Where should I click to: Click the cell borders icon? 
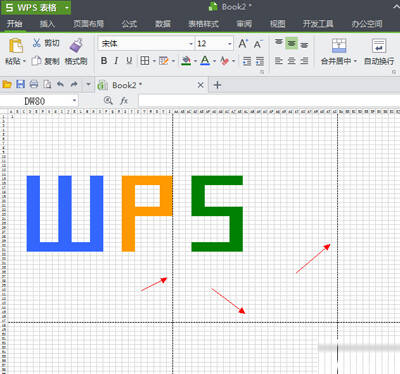(145, 61)
